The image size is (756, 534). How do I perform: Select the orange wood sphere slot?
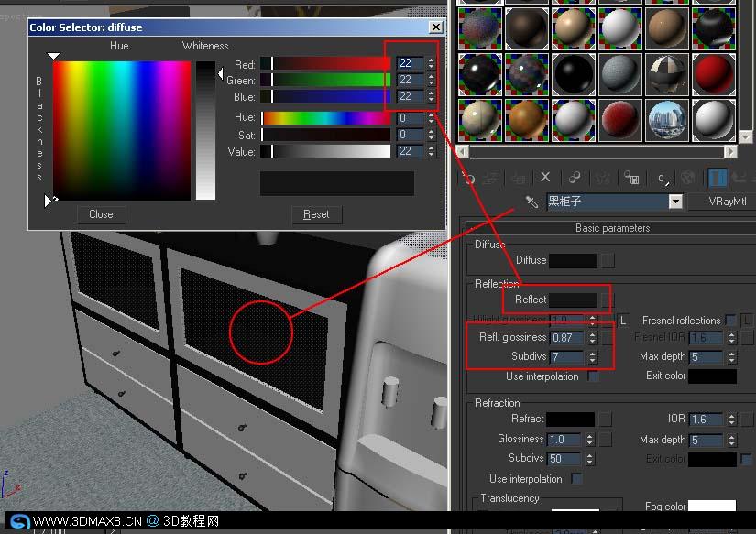point(527,120)
